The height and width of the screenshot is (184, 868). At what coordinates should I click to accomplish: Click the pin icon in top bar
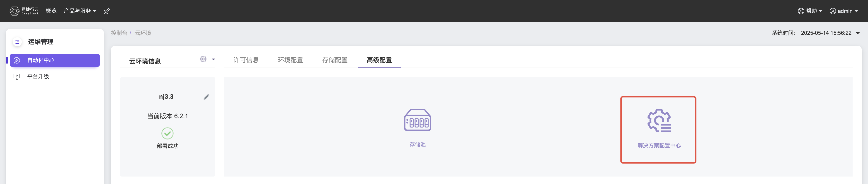(107, 11)
